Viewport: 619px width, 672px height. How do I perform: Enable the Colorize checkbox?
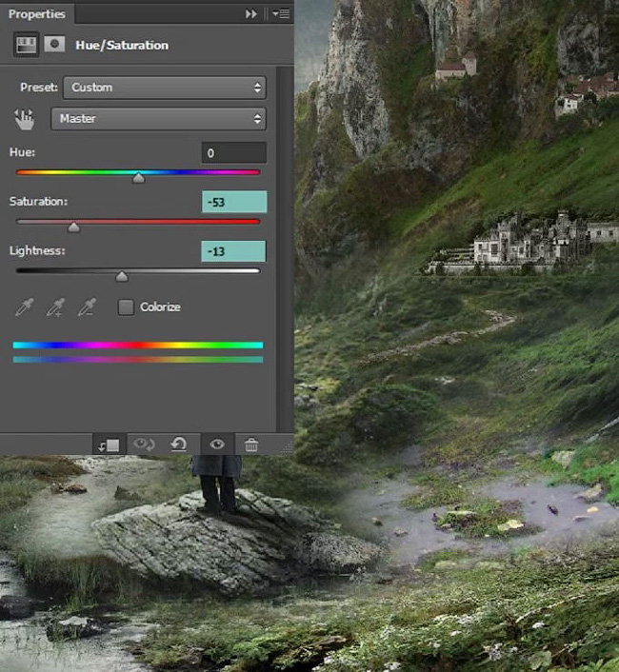coord(126,306)
